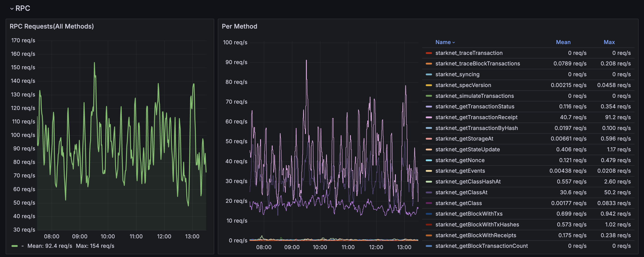644x257 pixels.
Task: Select starknet_getTransactionByHash legend name
Action: tap(477, 128)
